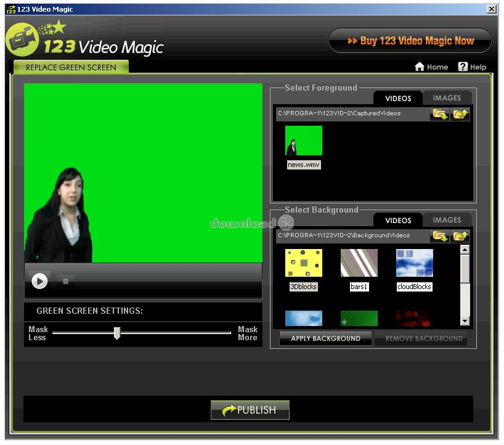Screen dimensions: 504x445
Task: Choose the bars1 background video
Action: (359, 263)
